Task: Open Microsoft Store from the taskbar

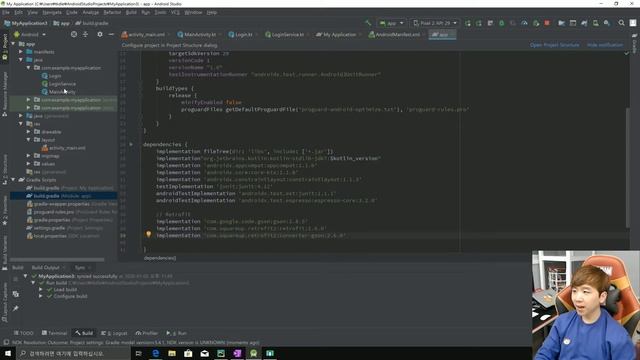Action: point(188,353)
